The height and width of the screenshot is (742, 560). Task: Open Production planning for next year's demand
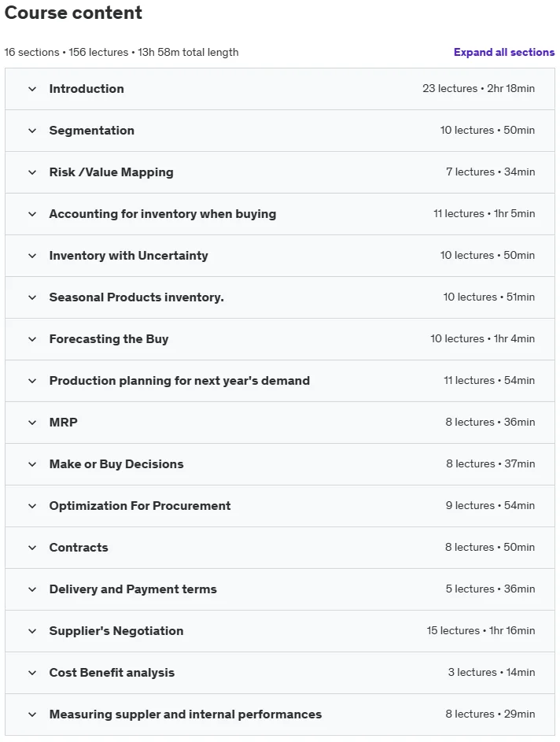point(280,381)
